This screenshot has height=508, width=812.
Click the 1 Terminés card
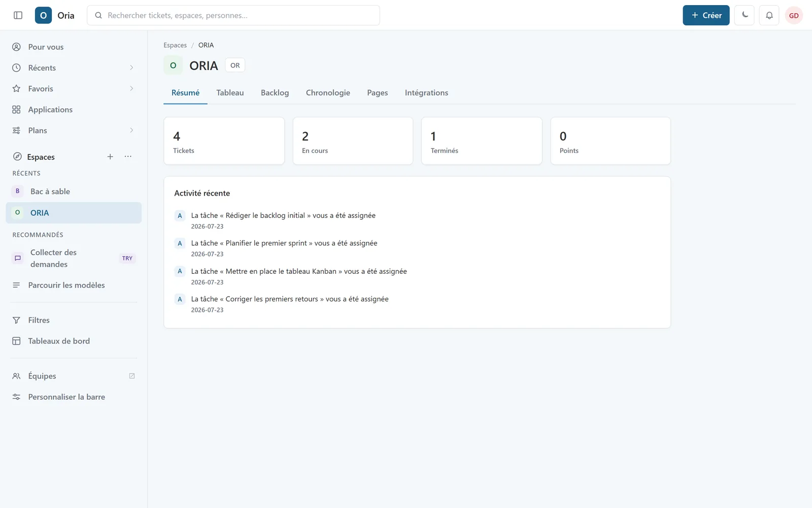tap(482, 141)
